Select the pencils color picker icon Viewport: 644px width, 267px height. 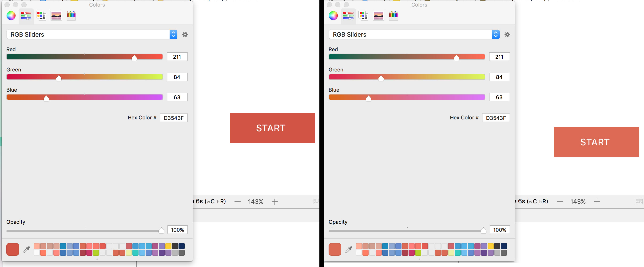pyautogui.click(x=71, y=16)
